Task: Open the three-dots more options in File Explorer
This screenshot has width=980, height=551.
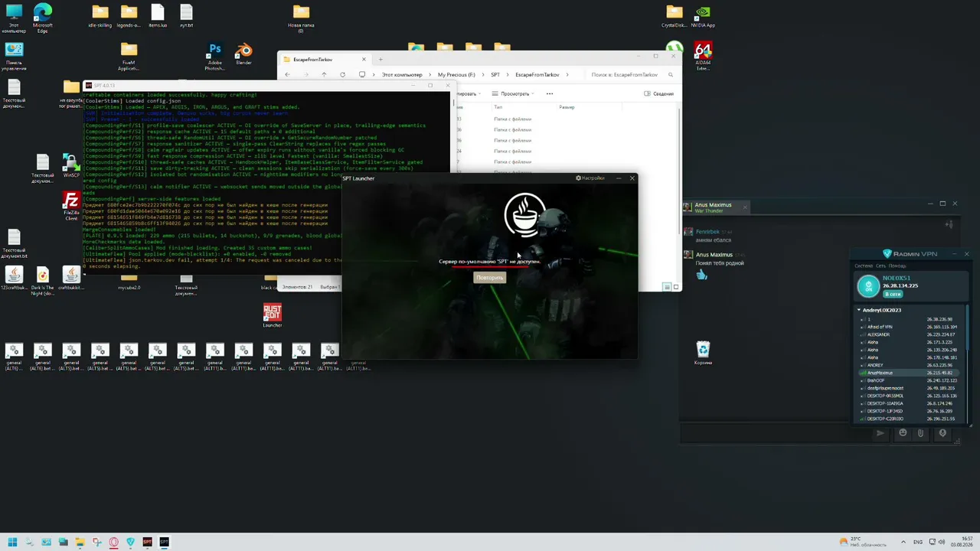Action: click(x=550, y=94)
